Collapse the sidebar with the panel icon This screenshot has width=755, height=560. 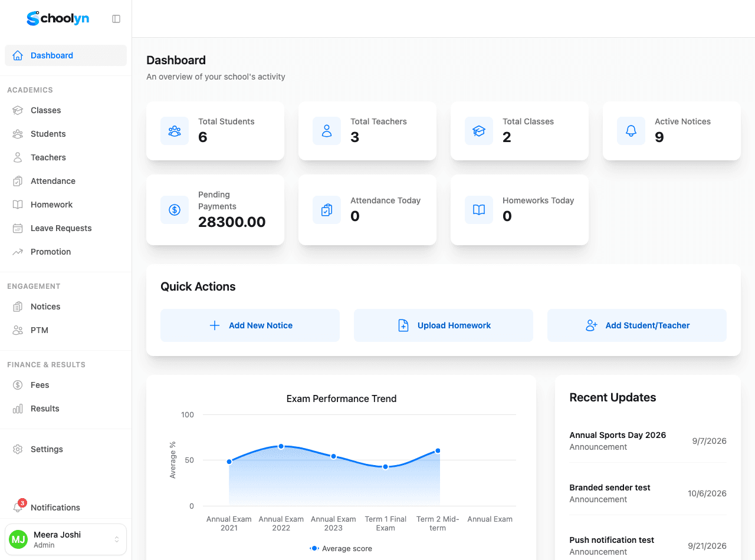click(116, 19)
